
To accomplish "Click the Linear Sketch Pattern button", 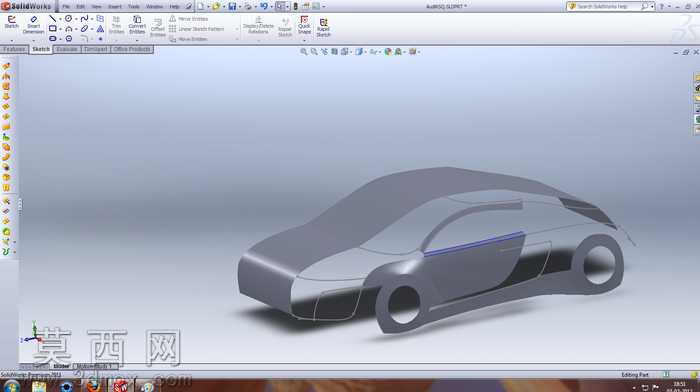I will coord(196,29).
